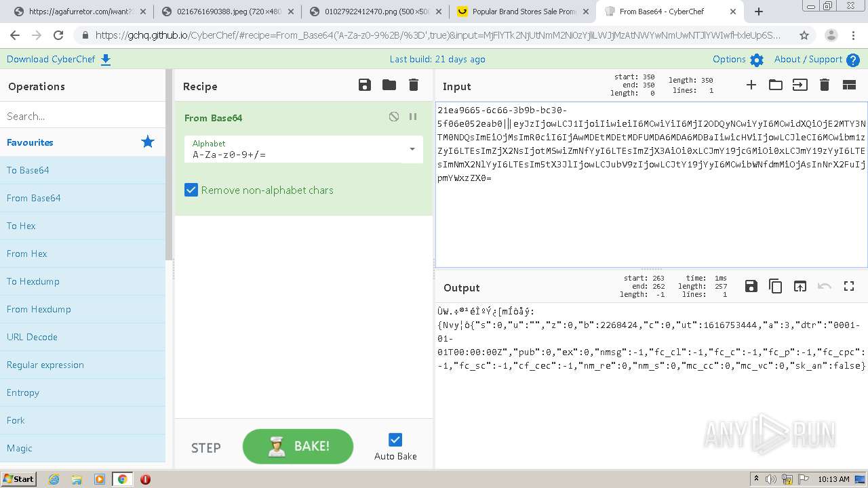Reset the pane layout icon
Screen dimensions: 868x488
pos(849,85)
